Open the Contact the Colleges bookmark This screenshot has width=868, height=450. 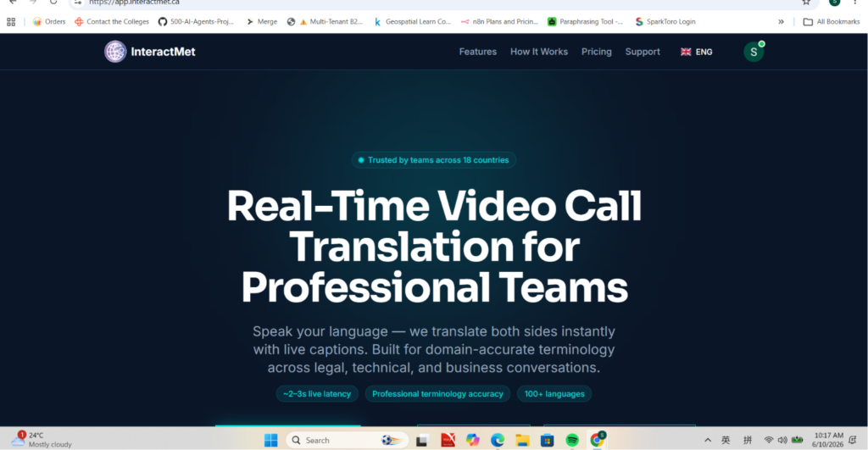point(112,21)
